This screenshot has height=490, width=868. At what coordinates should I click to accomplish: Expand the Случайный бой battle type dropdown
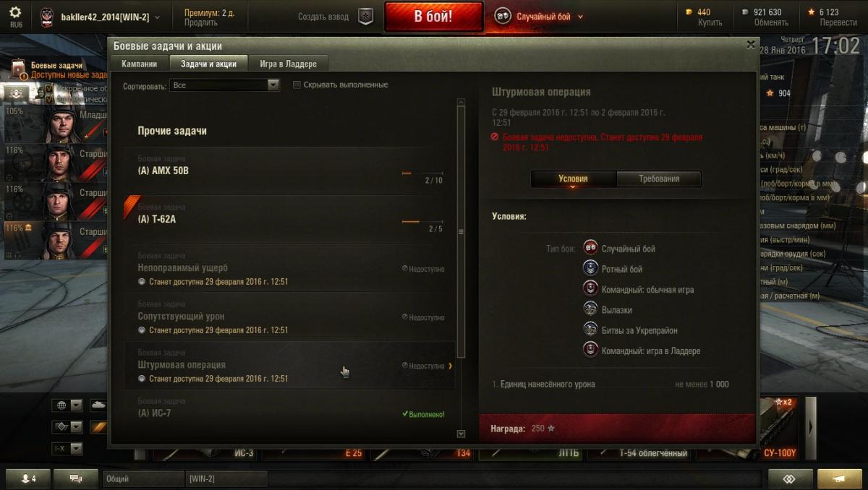pyautogui.click(x=539, y=17)
